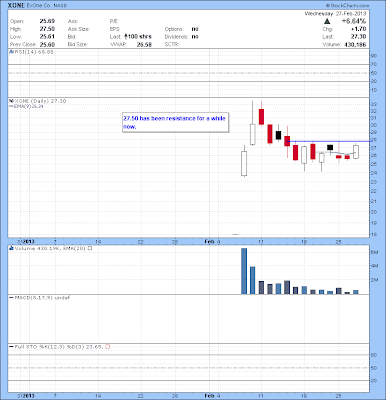The height and width of the screenshot is (400, 386).
Task: Click the Options 'no' value
Action: coord(195,29)
